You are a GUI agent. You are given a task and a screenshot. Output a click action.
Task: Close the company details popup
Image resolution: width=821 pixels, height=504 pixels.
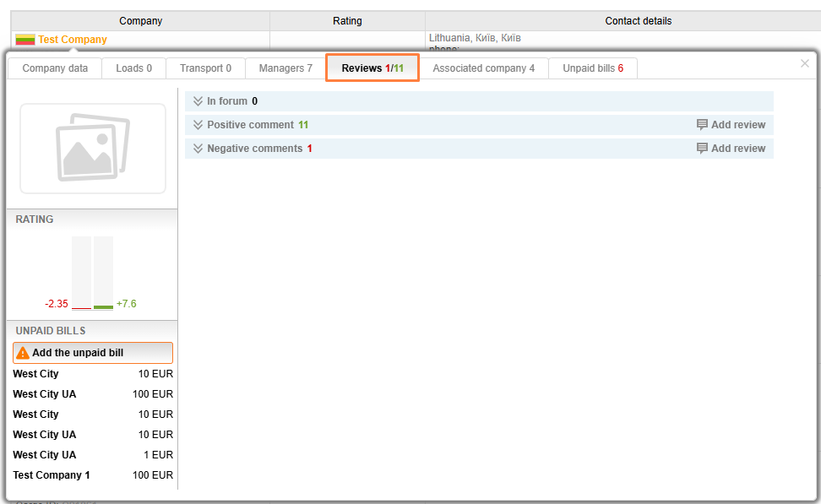[x=804, y=63]
